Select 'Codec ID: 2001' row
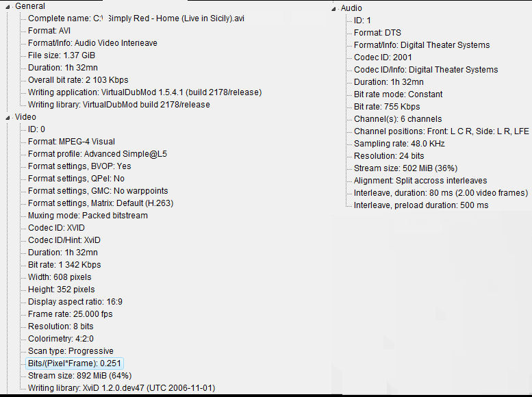Image resolution: width=532 pixels, height=397 pixels. (383, 57)
